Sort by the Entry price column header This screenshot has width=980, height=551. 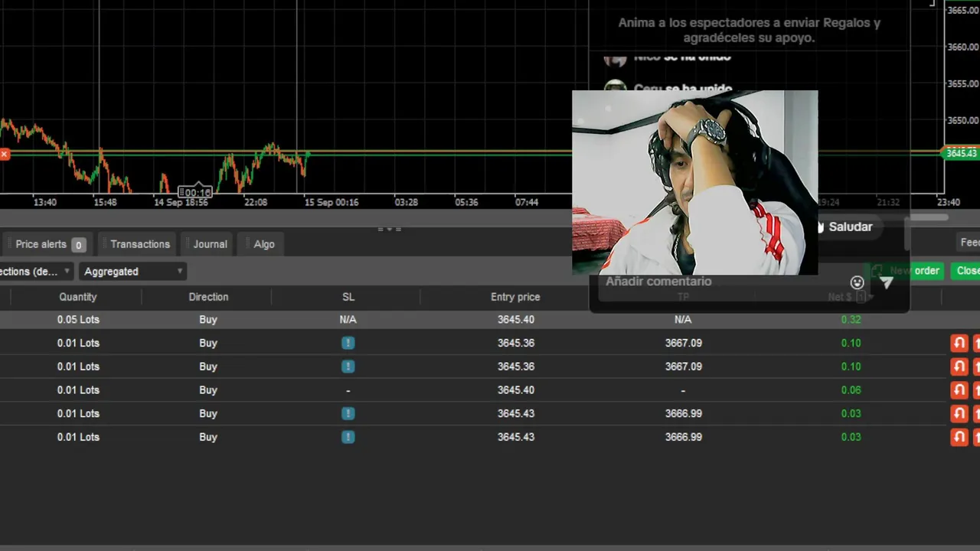[x=515, y=297]
